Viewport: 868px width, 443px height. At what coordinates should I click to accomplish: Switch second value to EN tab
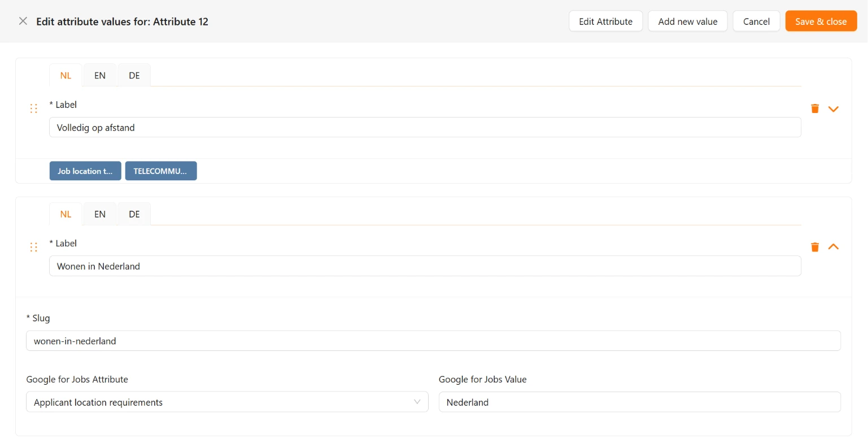[100, 214]
